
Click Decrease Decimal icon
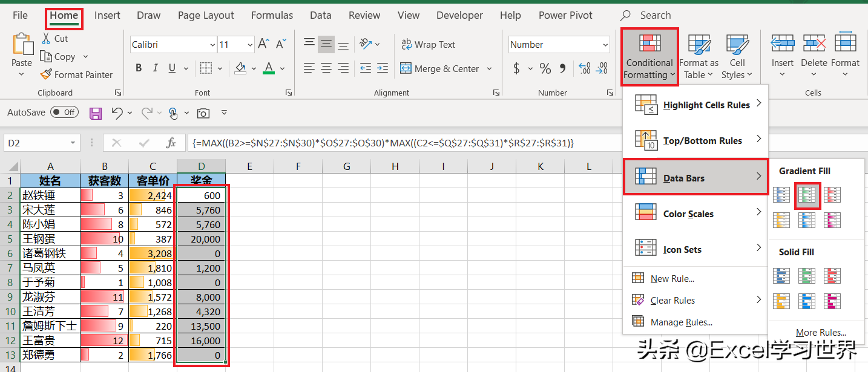602,68
